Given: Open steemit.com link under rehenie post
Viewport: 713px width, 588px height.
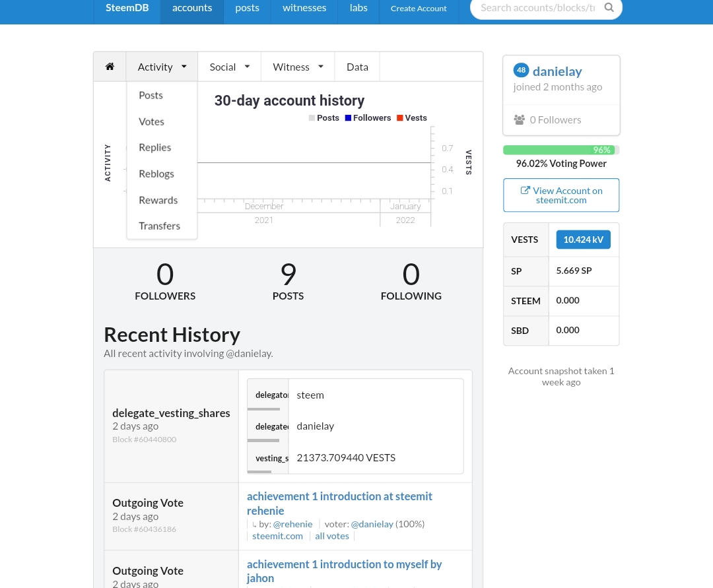Looking at the screenshot, I should pos(277,537).
